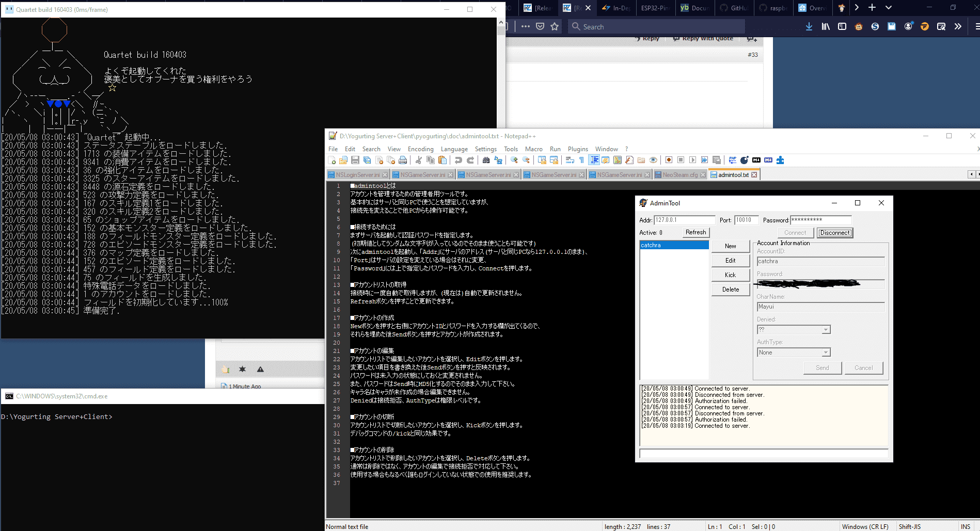980x531 pixels.
Task: Click the Save Recorded Macro icon
Action: (x=716, y=160)
